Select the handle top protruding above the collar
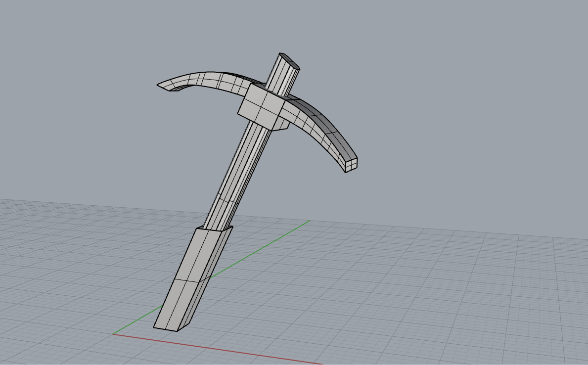 [284, 74]
